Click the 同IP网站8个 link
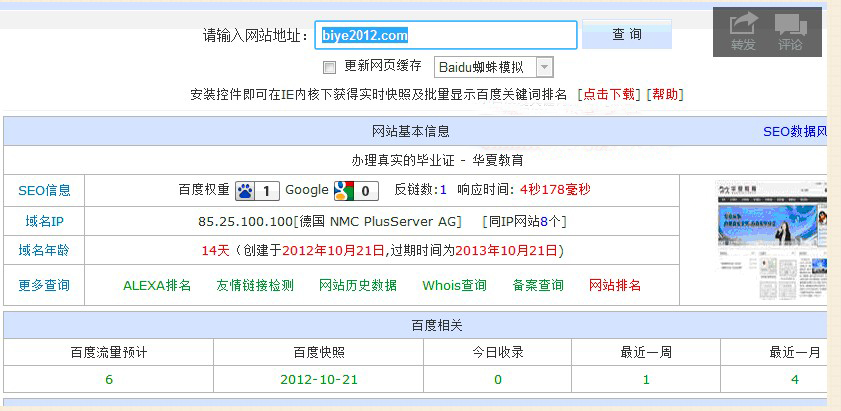Viewport: 841px width, 411px height. tap(525, 221)
